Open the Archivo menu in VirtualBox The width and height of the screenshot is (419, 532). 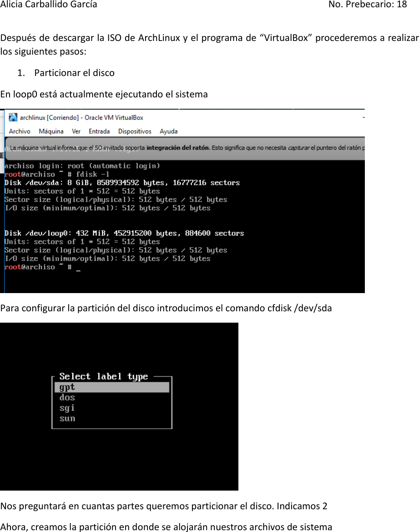[19, 131]
